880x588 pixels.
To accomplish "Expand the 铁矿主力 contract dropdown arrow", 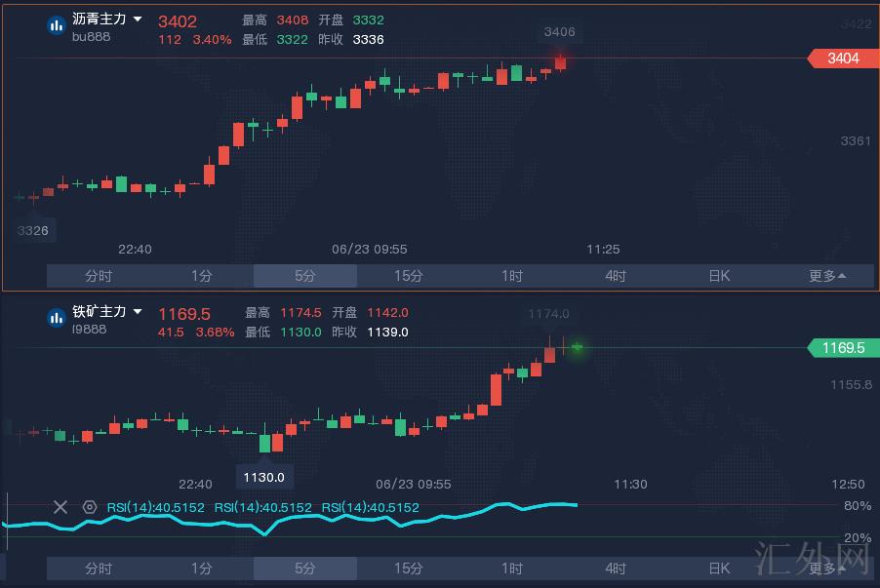I will click(x=138, y=312).
